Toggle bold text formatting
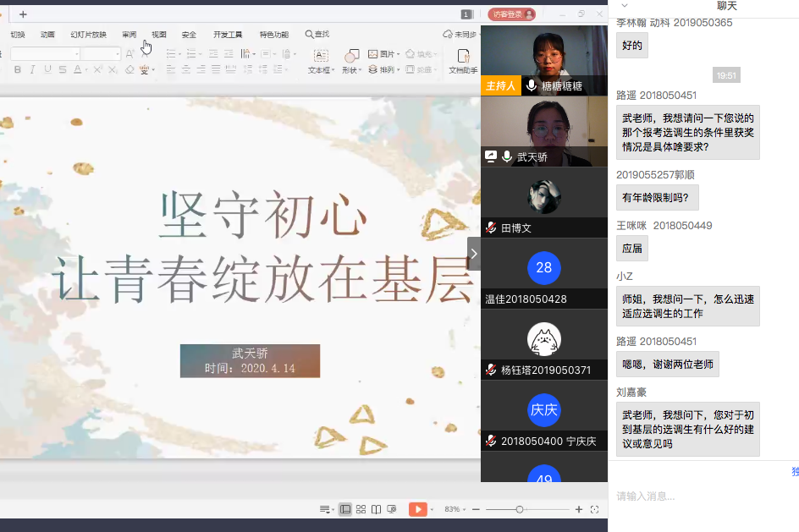Screen dimensions: 799x532 (16, 69)
